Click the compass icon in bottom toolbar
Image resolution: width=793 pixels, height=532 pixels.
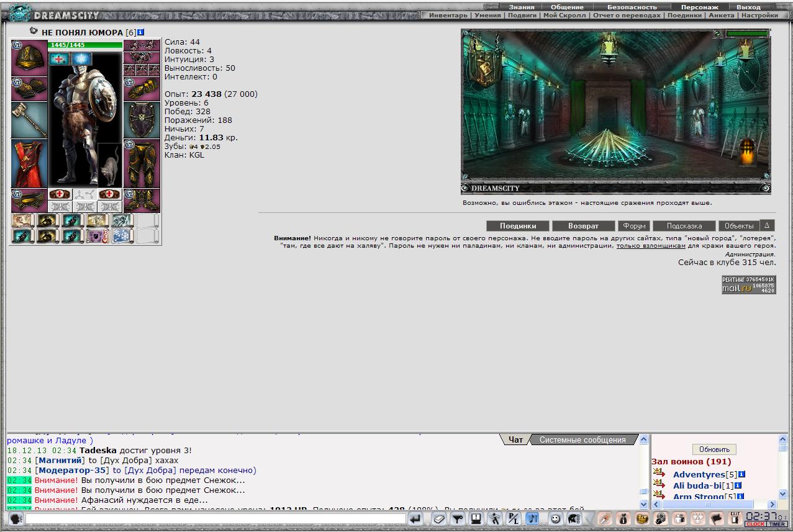point(604,519)
